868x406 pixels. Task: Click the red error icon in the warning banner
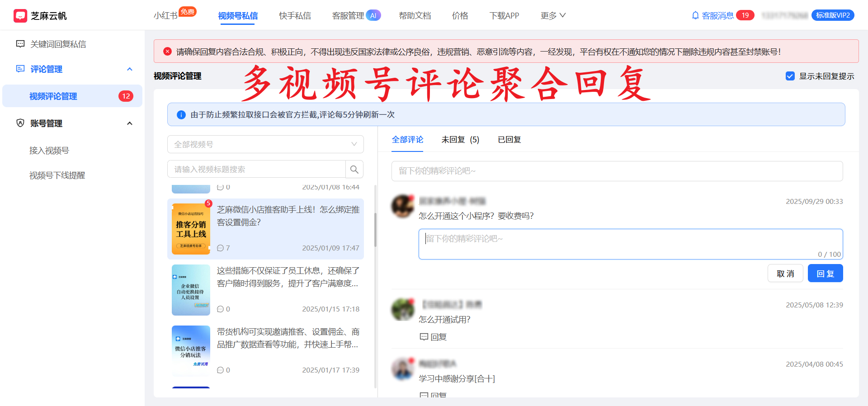(167, 52)
